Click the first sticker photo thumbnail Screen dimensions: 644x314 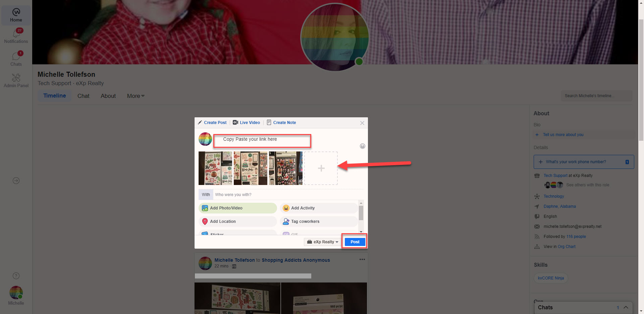[x=215, y=168]
